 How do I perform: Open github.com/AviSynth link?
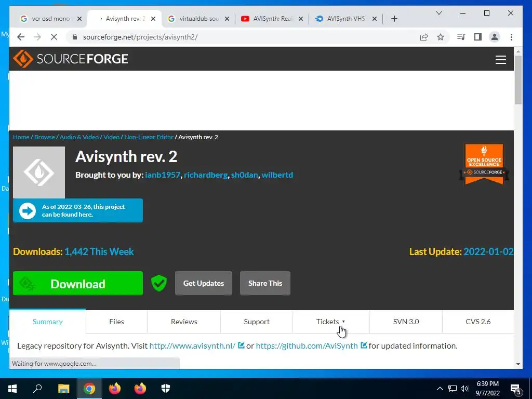click(307, 345)
